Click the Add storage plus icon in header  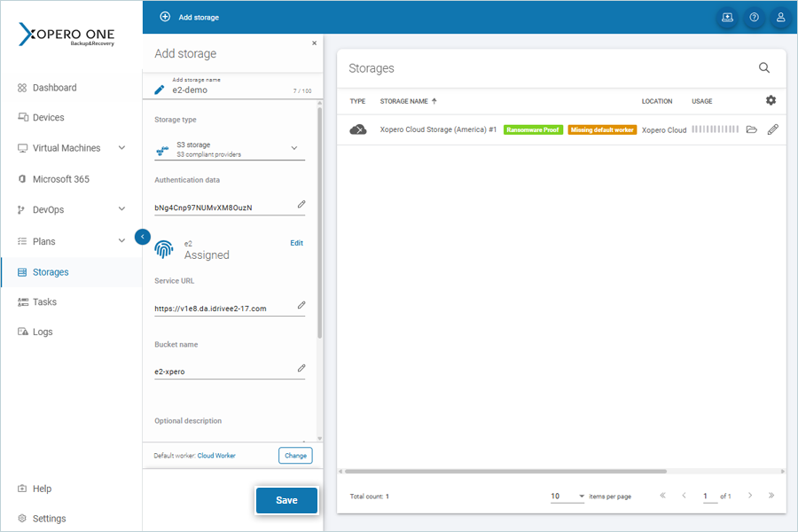[165, 17]
